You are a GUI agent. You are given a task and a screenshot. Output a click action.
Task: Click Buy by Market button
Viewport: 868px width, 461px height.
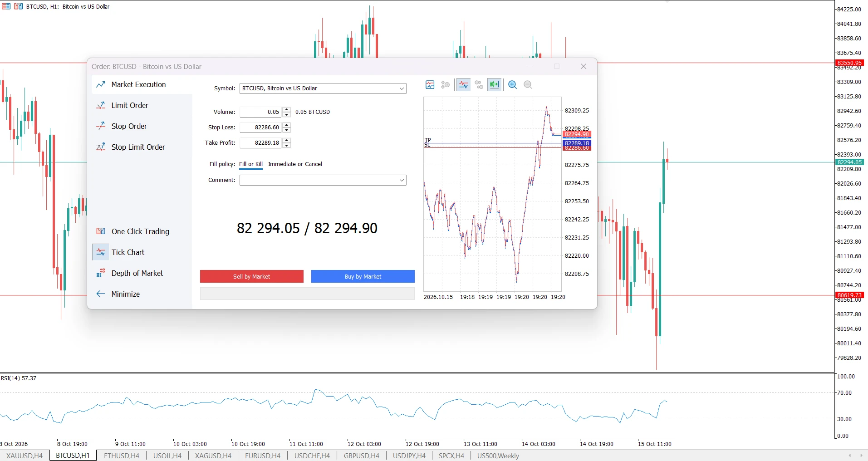tap(363, 276)
